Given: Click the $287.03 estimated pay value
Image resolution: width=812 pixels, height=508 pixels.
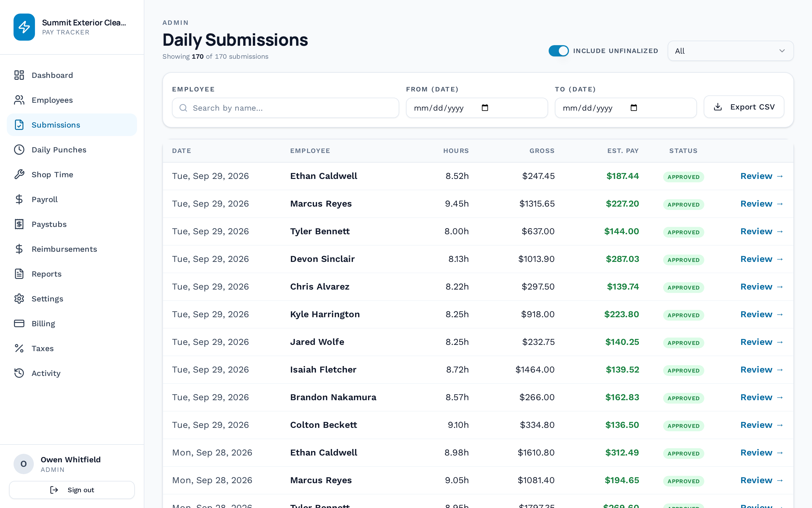Looking at the screenshot, I should click(x=623, y=259).
